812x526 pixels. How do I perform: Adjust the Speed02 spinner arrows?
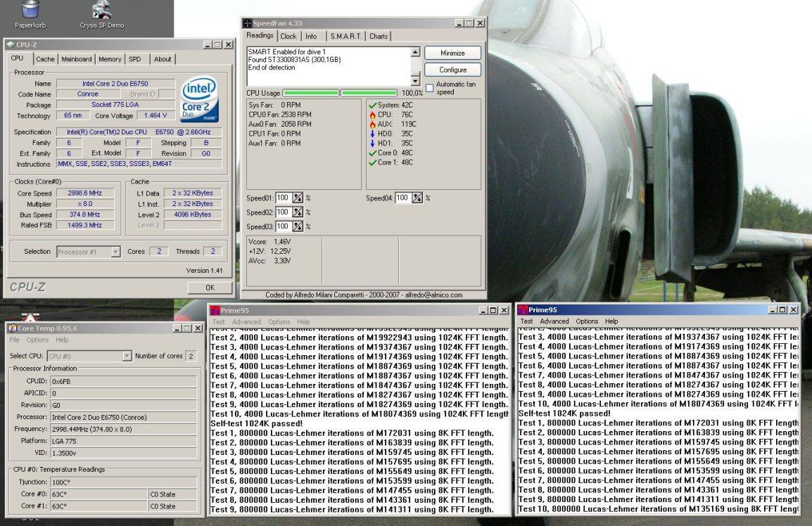(298, 212)
